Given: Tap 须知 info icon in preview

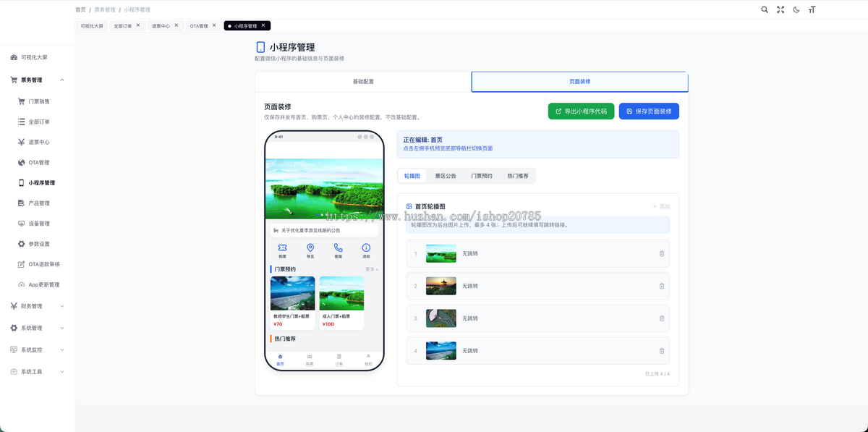Looking at the screenshot, I should pos(366,250).
